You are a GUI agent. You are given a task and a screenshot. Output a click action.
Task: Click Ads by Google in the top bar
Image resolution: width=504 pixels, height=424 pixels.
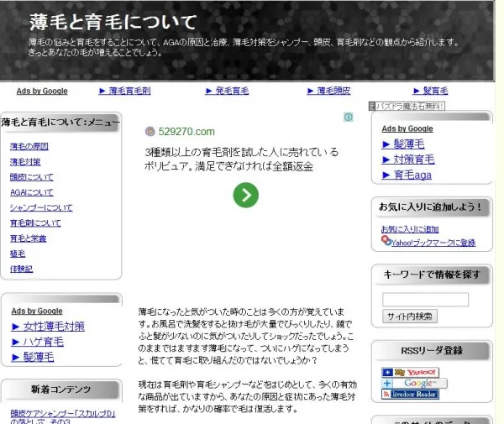[x=42, y=92]
